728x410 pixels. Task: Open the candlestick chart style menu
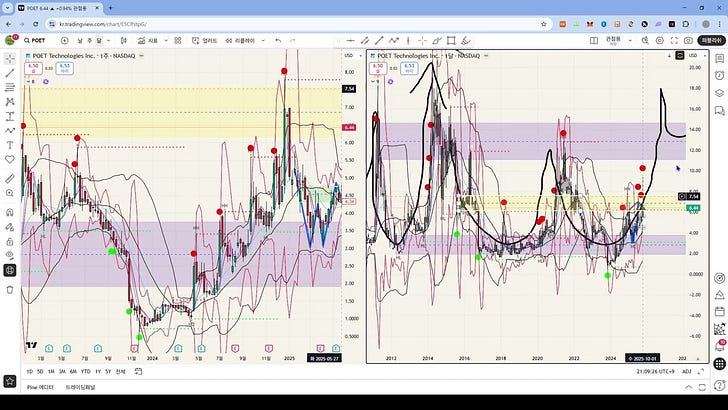pos(124,41)
